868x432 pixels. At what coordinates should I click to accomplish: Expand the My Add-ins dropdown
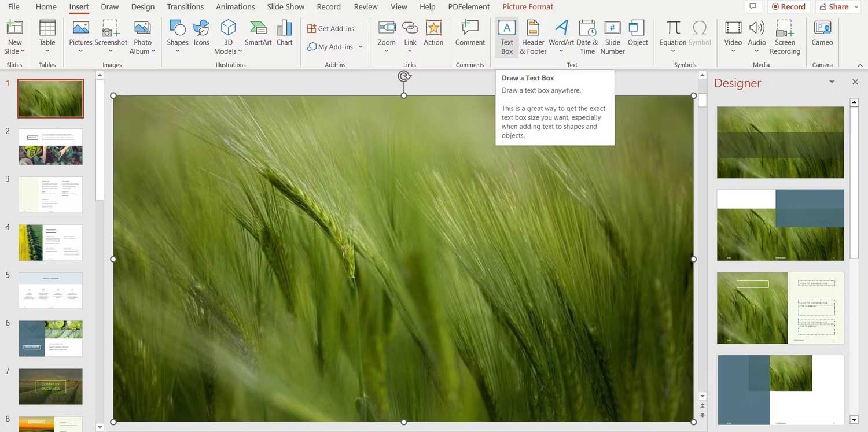(361, 47)
